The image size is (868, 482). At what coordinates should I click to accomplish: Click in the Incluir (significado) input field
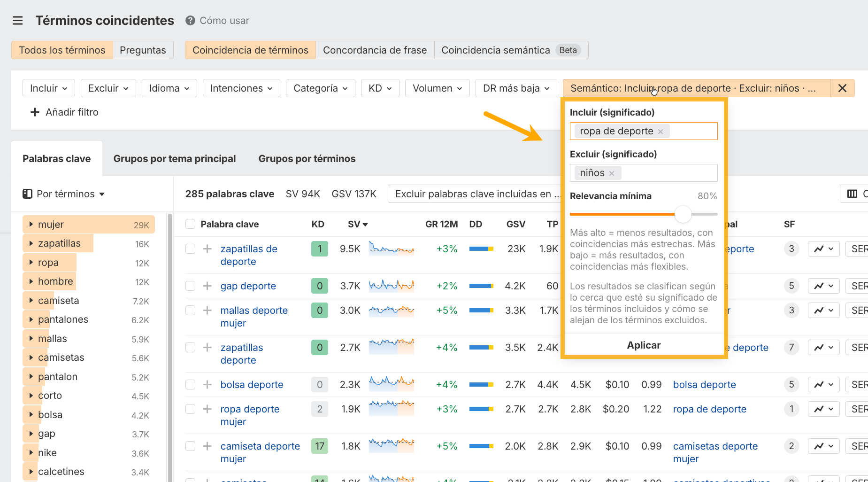pyautogui.click(x=644, y=131)
